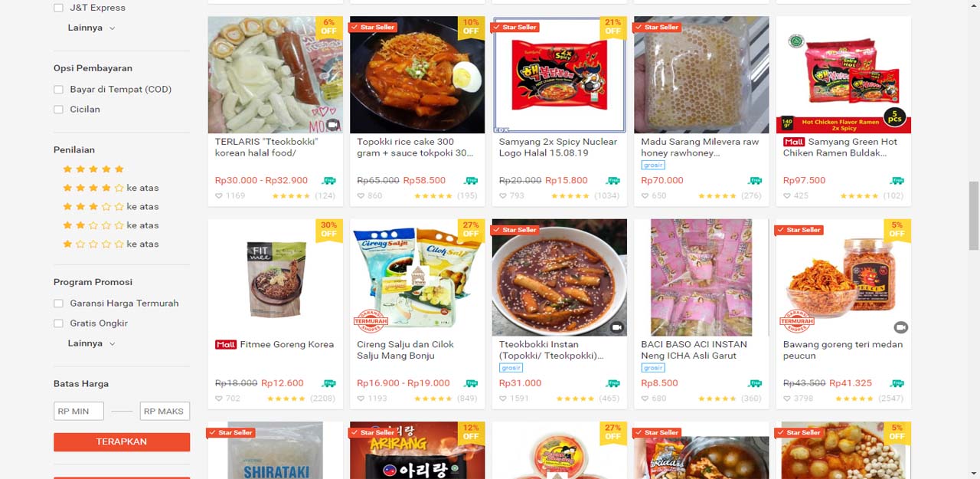Apply price filter with TERAPKAN button

click(x=122, y=441)
